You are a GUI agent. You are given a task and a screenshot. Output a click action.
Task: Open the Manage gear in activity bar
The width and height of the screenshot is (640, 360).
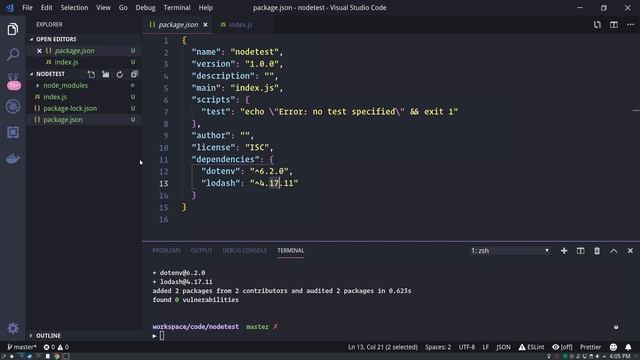pyautogui.click(x=13, y=328)
